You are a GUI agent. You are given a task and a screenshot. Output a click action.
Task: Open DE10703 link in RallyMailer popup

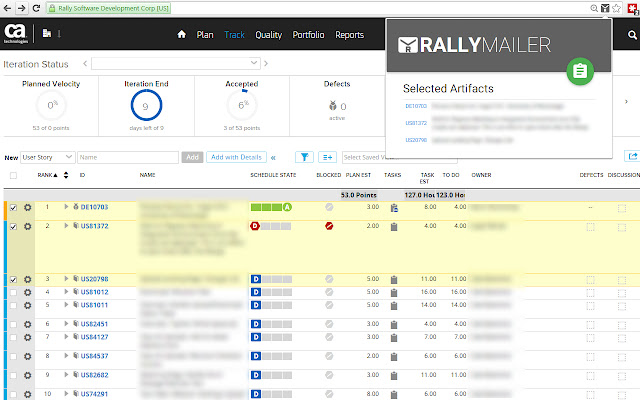click(x=416, y=106)
